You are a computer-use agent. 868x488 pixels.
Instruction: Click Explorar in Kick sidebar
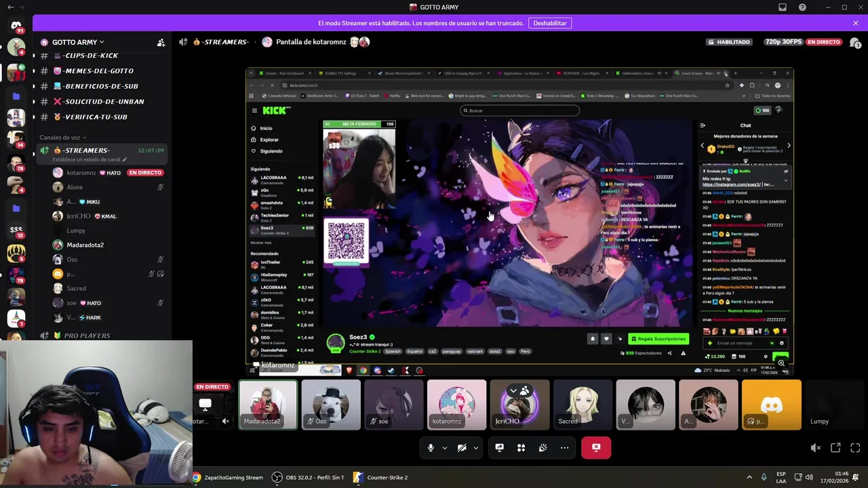[x=269, y=140]
